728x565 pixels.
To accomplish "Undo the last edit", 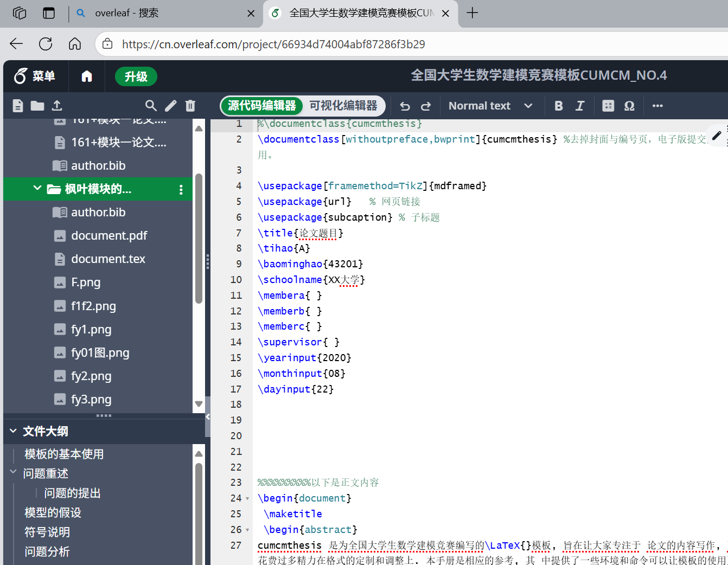I will point(405,106).
